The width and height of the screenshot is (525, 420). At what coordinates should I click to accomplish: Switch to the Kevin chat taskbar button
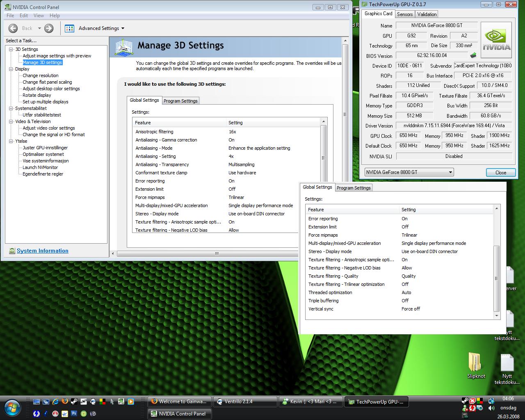[310, 402]
